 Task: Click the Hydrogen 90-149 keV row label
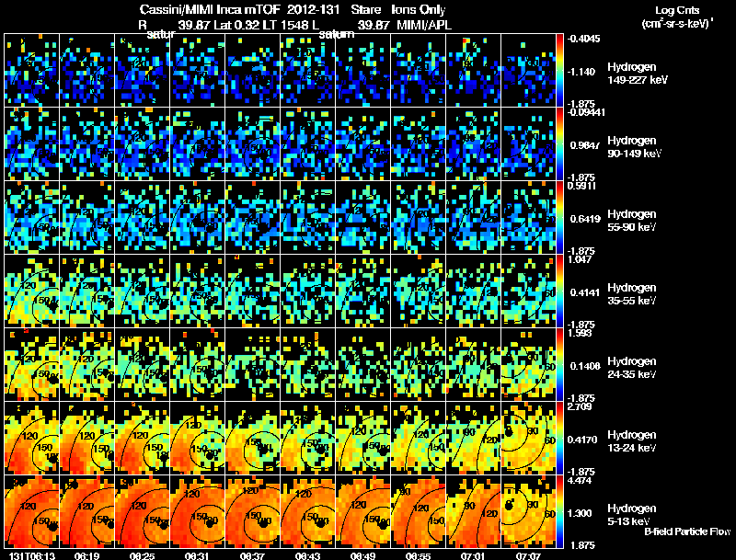point(635,147)
